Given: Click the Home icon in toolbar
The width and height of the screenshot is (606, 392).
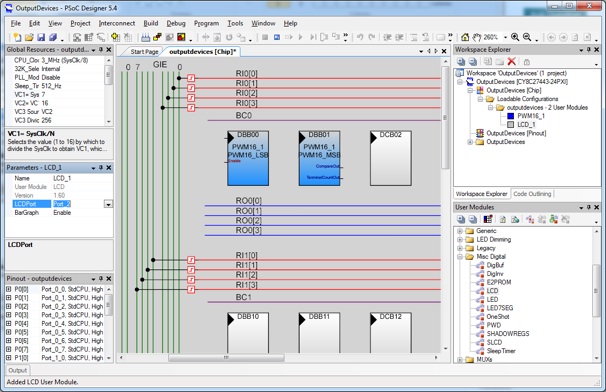Looking at the screenshot, I should pos(465,37).
